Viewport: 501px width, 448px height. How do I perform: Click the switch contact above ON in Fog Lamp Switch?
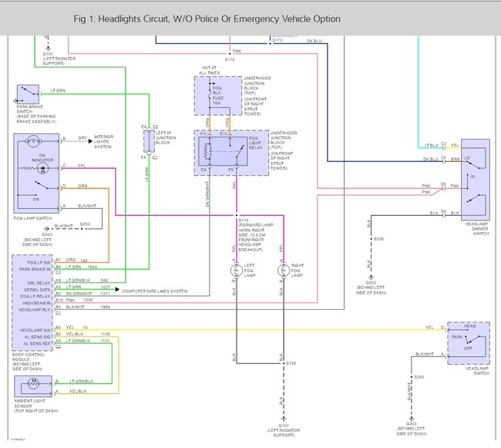click(x=42, y=185)
